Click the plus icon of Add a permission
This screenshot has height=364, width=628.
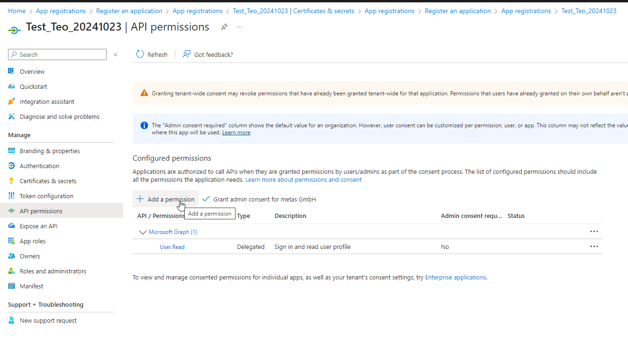[x=140, y=199]
